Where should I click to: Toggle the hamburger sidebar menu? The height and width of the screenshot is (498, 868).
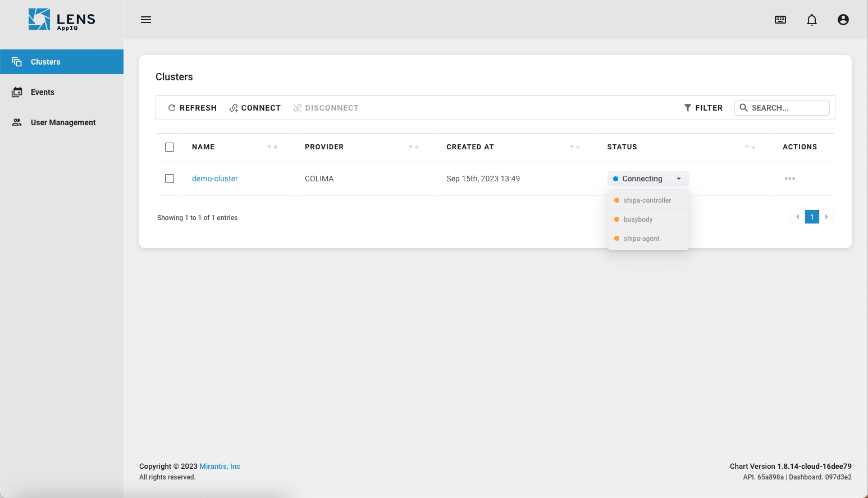click(x=146, y=20)
